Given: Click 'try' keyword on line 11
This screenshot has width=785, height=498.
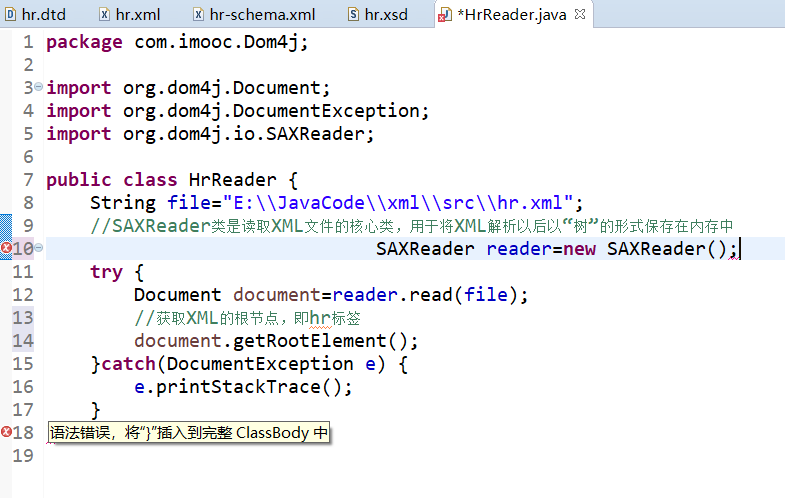Looking at the screenshot, I should tap(106, 272).
